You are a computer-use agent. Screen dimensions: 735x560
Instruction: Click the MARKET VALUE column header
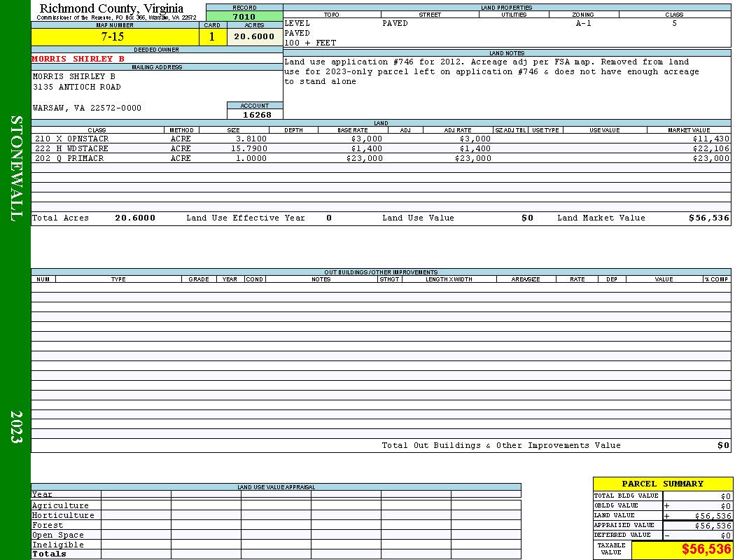coord(689,129)
